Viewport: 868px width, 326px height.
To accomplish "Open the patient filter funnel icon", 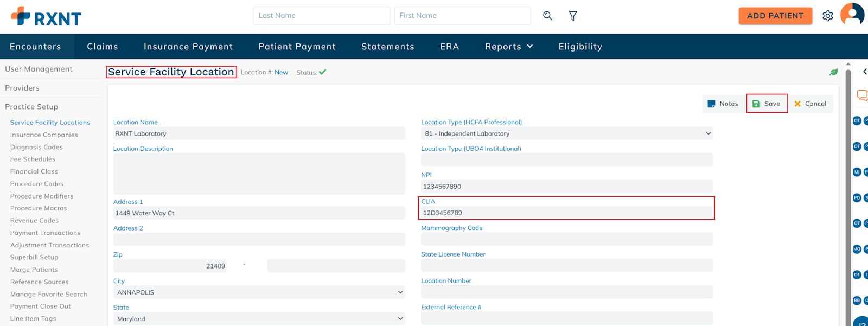I will pos(573,16).
